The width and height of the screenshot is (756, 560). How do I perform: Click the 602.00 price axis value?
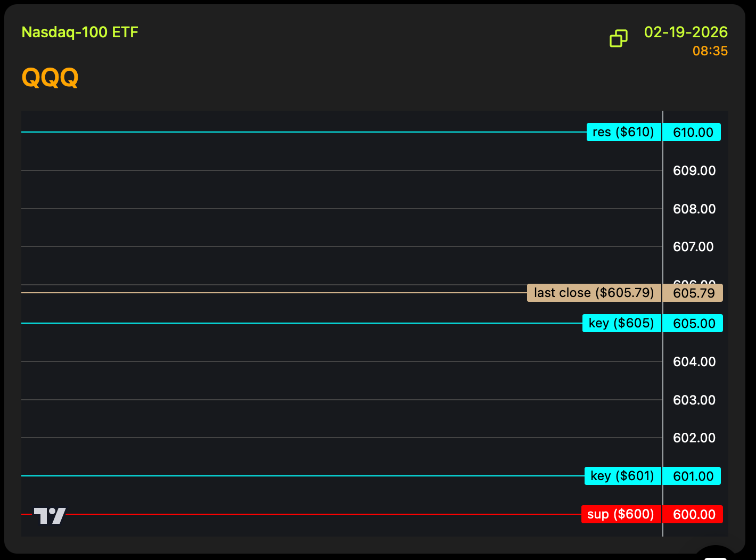pyautogui.click(x=694, y=438)
